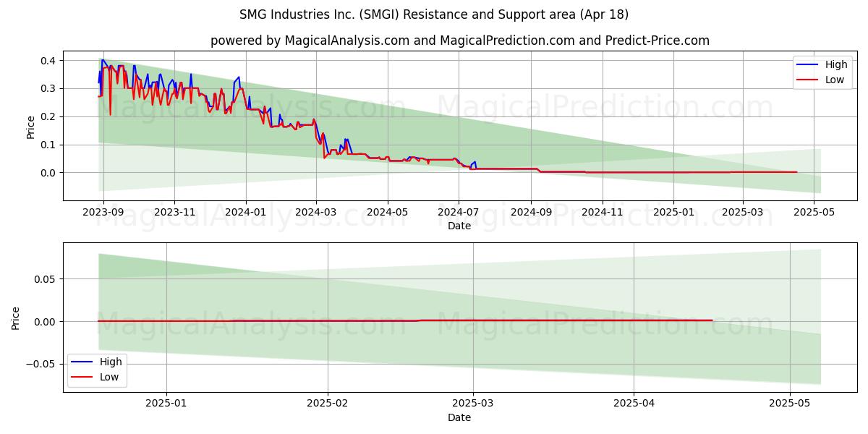Click the 'Price' y-axis label of bottom chart
Viewport: 868px width, 434px height.
click(15, 318)
